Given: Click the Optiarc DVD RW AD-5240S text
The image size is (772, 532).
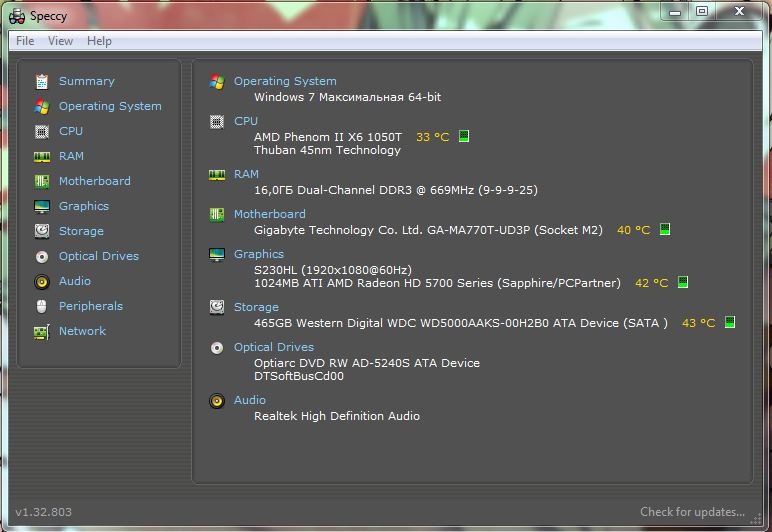Looking at the screenshot, I should [x=367, y=363].
